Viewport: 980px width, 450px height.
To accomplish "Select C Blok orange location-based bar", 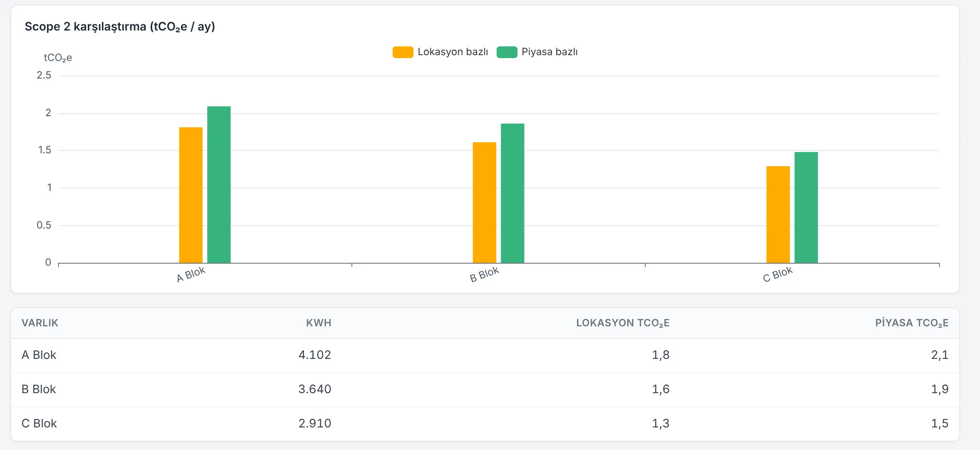I will point(778,215).
